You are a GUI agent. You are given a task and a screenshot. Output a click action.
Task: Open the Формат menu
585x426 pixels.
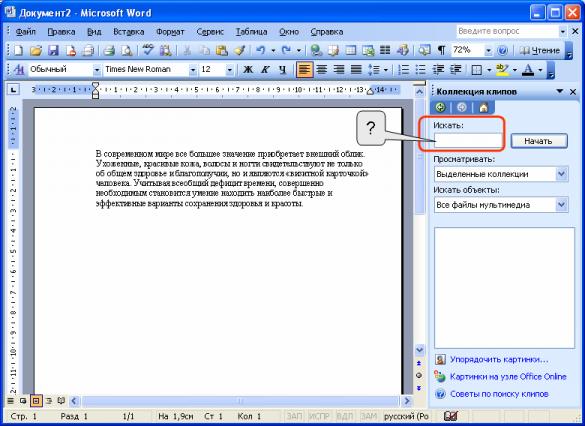170,32
